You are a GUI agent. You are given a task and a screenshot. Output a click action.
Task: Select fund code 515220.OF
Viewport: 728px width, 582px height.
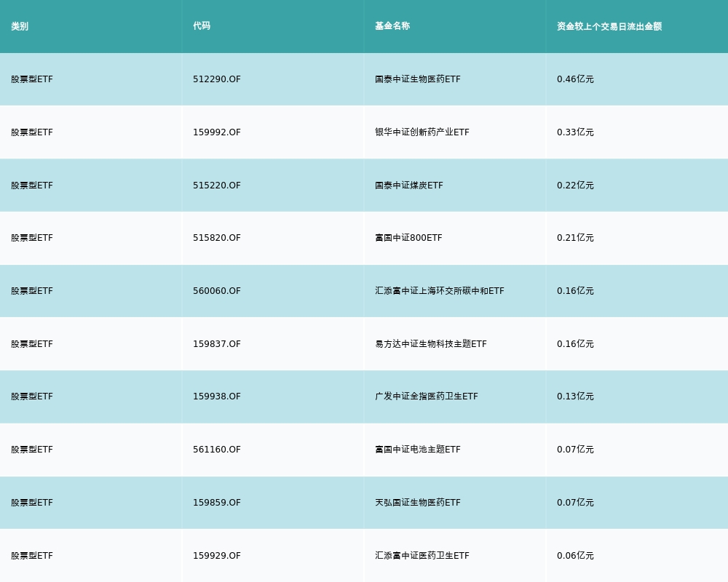(217, 186)
